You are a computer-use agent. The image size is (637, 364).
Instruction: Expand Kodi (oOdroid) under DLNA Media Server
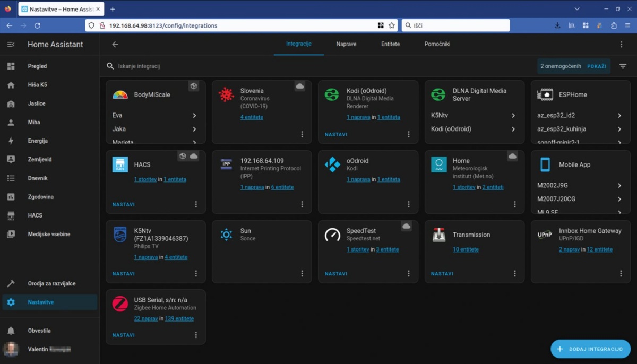474,129
